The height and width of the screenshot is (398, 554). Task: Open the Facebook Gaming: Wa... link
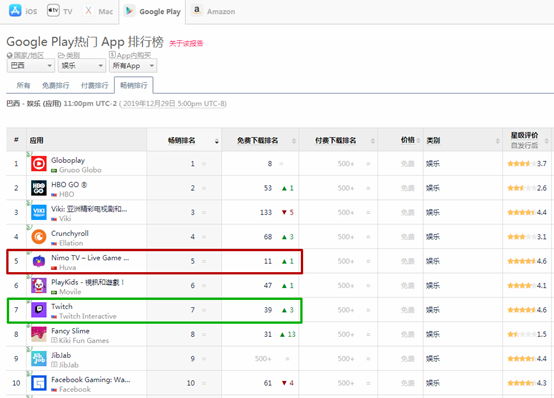click(x=91, y=380)
